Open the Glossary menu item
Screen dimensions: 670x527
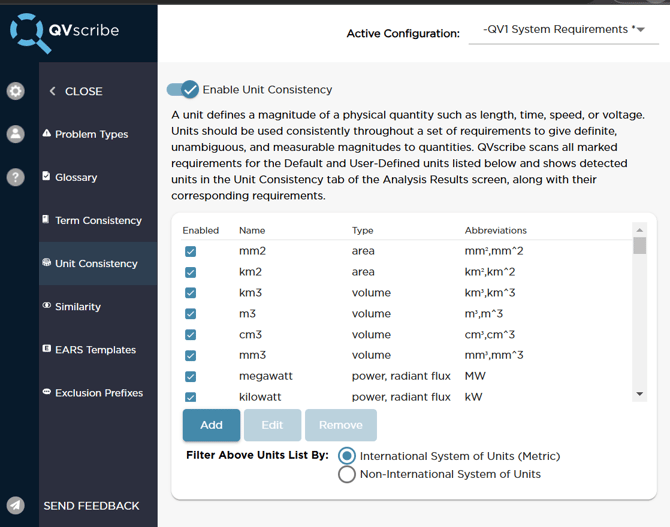[76, 177]
